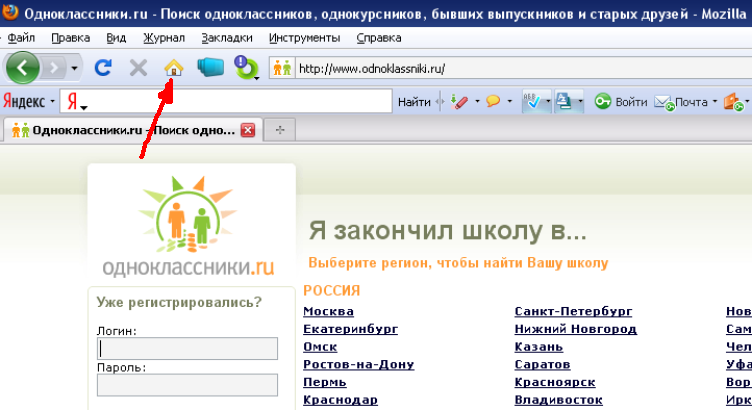The height and width of the screenshot is (410, 752).
Task: Open the Справка menu
Action: [x=379, y=38]
